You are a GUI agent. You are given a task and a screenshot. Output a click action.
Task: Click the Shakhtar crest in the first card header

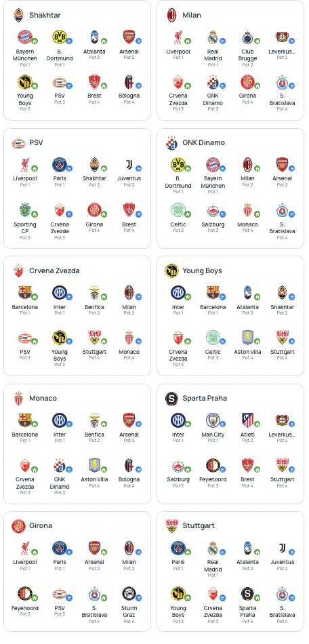pyautogui.click(x=18, y=15)
